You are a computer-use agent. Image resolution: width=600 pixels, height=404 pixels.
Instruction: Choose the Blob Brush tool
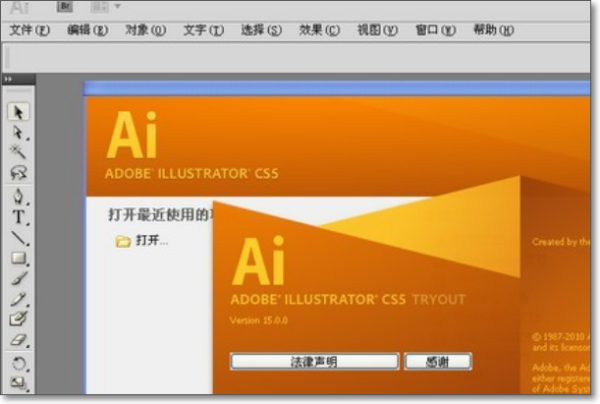(x=18, y=319)
